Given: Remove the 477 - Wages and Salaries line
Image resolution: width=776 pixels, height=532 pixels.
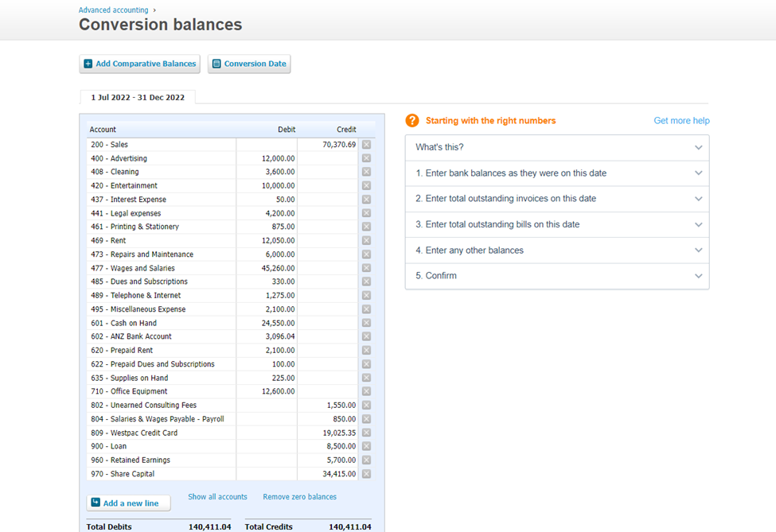Looking at the screenshot, I should coord(366,268).
